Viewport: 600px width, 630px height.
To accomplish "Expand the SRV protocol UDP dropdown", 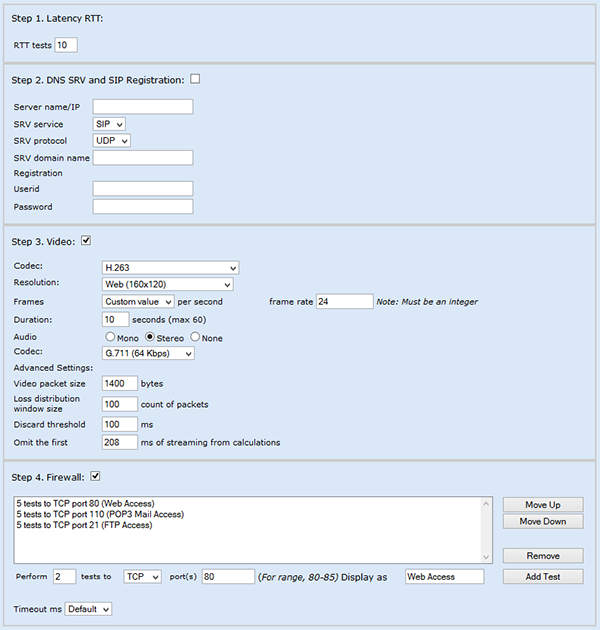I will 111,141.
